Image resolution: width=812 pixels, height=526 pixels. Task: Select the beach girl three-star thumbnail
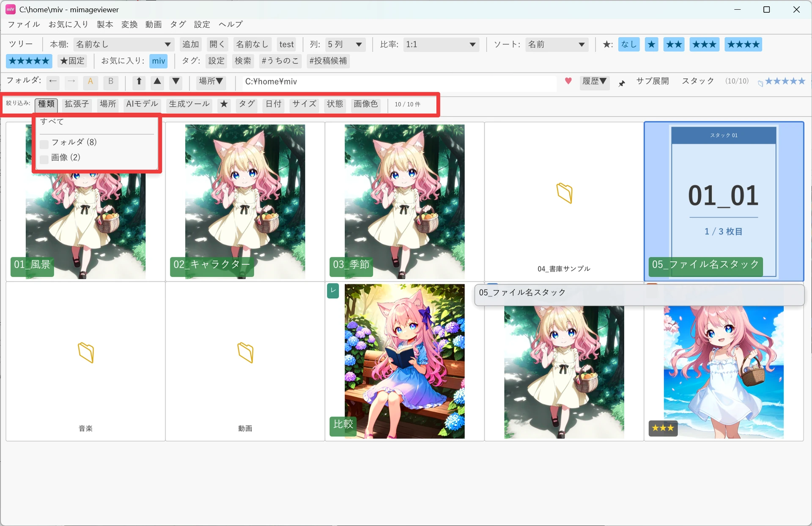tap(724, 361)
